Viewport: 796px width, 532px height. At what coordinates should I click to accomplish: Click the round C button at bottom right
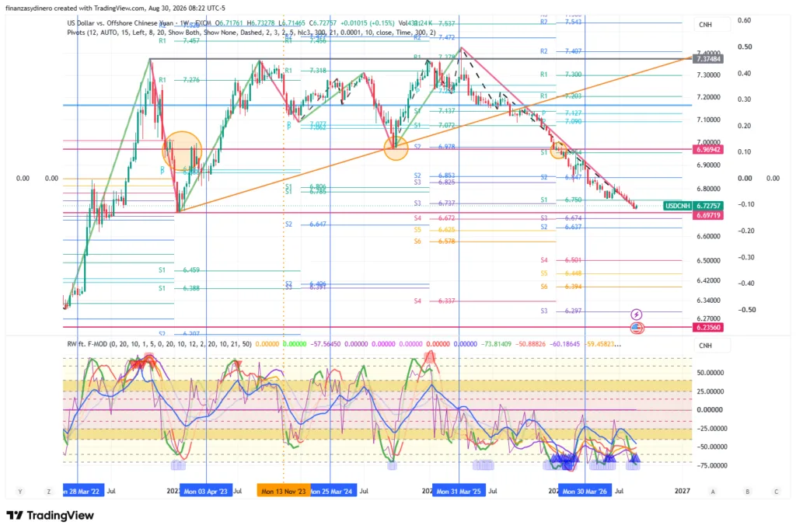point(776,492)
